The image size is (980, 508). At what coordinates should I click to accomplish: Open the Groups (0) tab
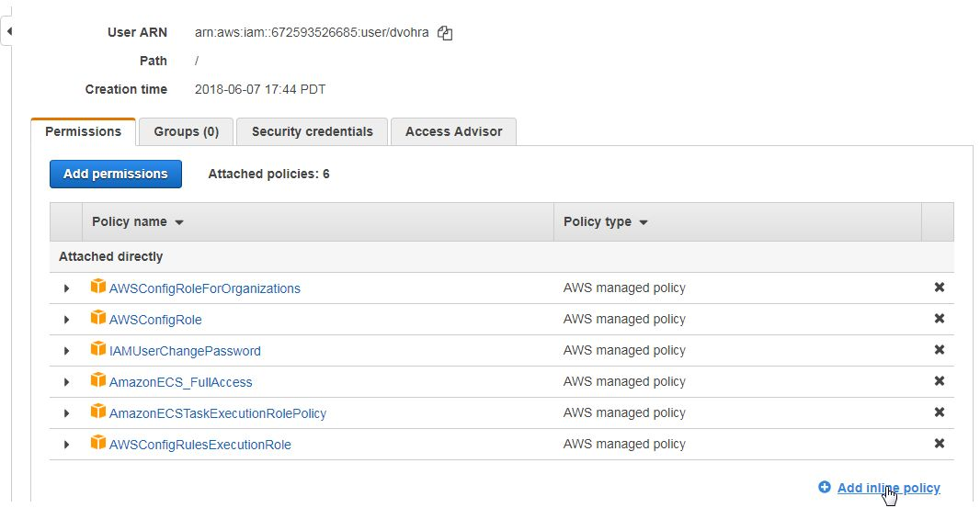(x=187, y=132)
